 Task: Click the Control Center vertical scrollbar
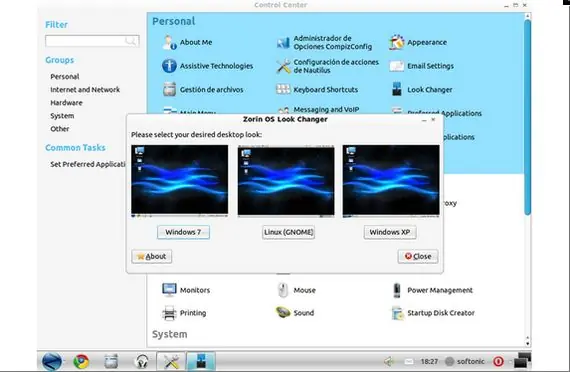point(527,116)
